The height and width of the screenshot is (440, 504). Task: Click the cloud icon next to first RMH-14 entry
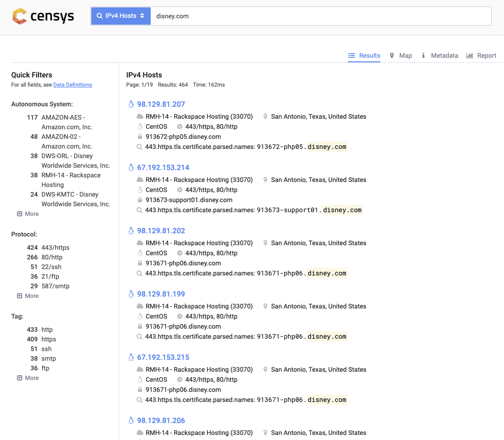click(x=140, y=116)
